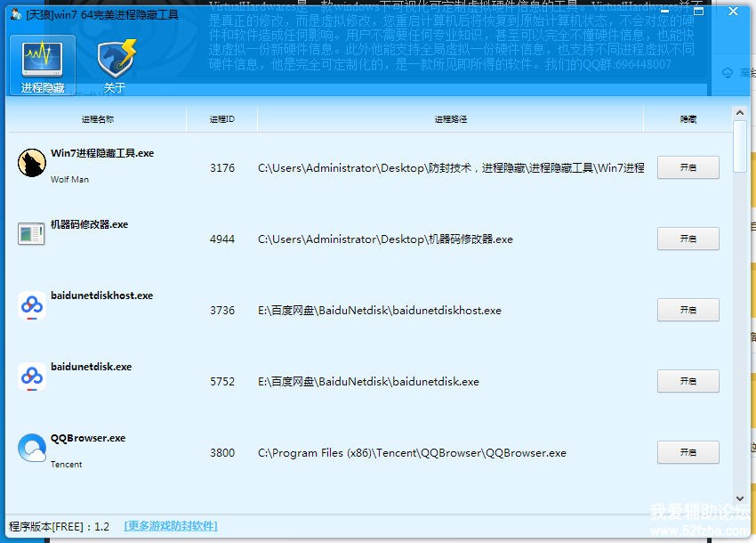Click process ID 3800
756x543 pixels.
point(222,453)
